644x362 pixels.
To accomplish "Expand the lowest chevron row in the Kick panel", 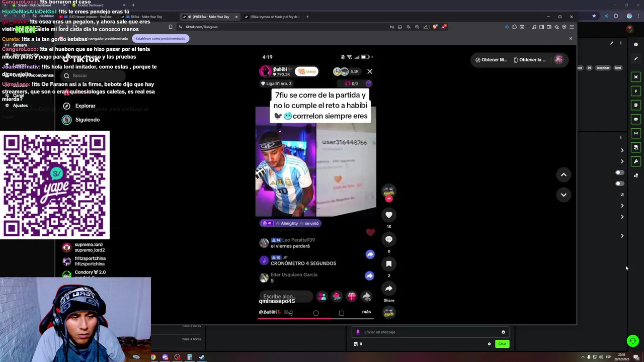I will [x=622, y=236].
